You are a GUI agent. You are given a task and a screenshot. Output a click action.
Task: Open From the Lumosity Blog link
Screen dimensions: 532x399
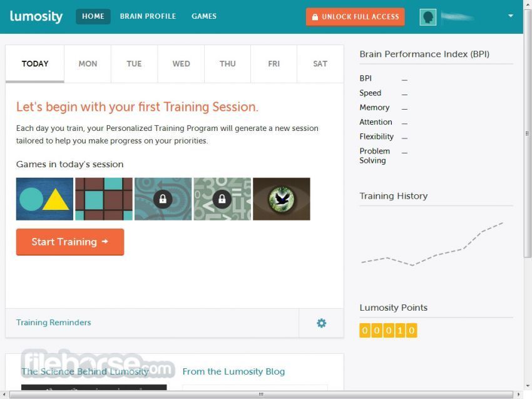(234, 371)
